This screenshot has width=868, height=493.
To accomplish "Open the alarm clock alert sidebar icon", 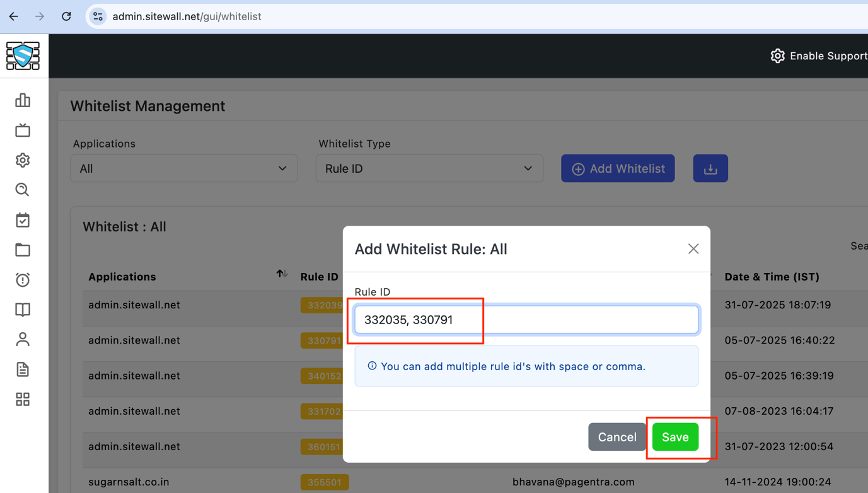I will 23,280.
